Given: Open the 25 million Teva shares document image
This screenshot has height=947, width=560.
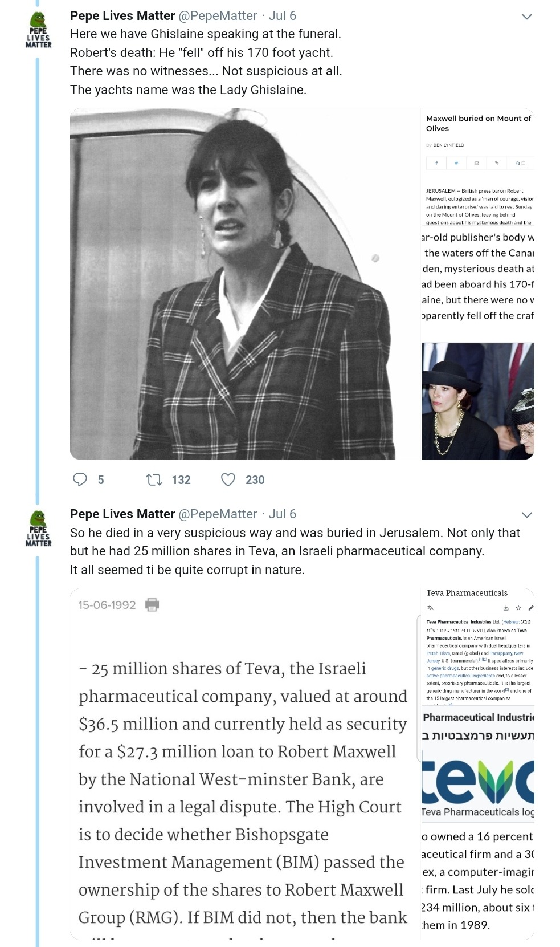Looking at the screenshot, I should (245, 764).
